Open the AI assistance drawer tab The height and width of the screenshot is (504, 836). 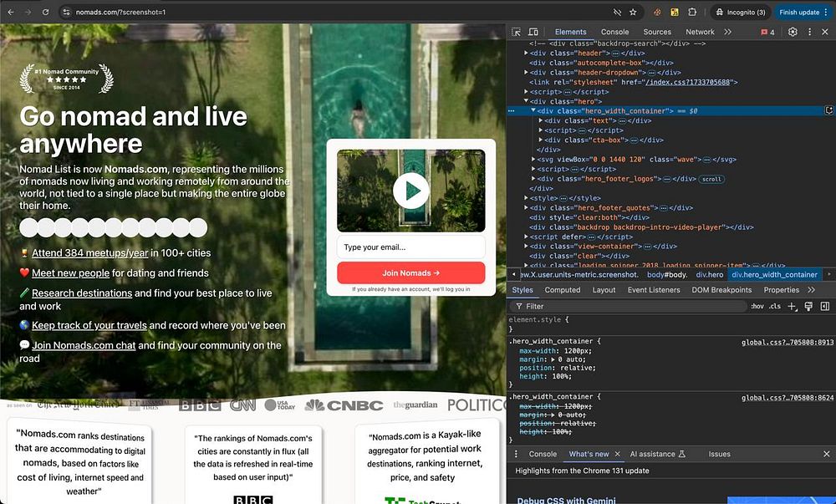(x=657, y=454)
